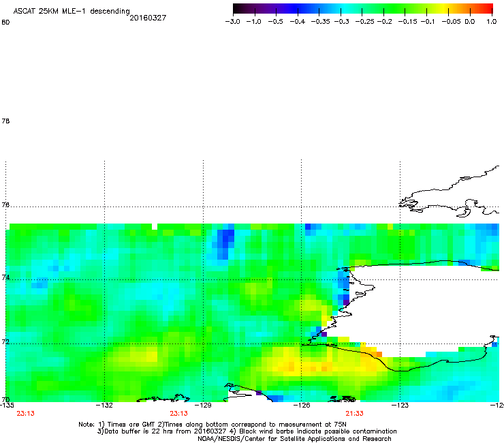Click the date label 20160327
Image resolution: width=504 pixels, height=443 pixels.
[x=148, y=18]
